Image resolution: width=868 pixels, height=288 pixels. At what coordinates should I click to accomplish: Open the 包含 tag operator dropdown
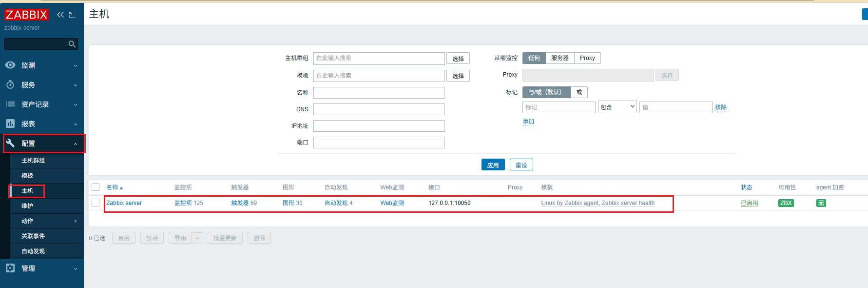point(617,107)
